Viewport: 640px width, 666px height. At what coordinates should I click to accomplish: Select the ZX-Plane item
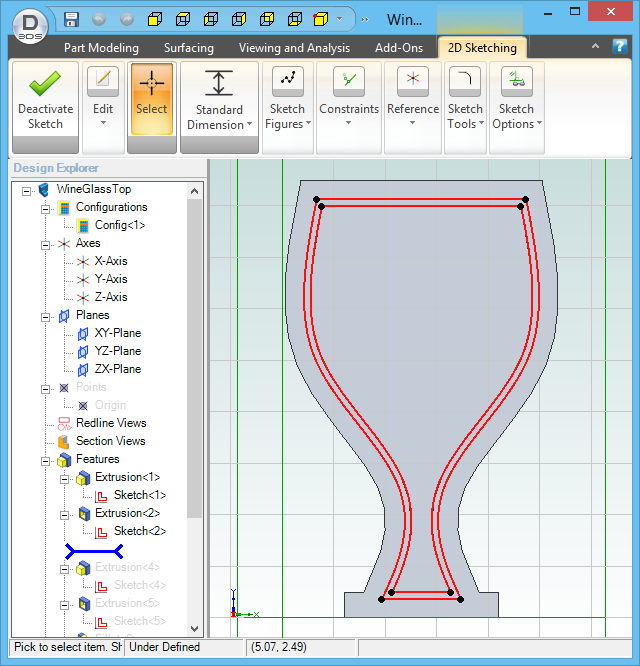click(118, 369)
